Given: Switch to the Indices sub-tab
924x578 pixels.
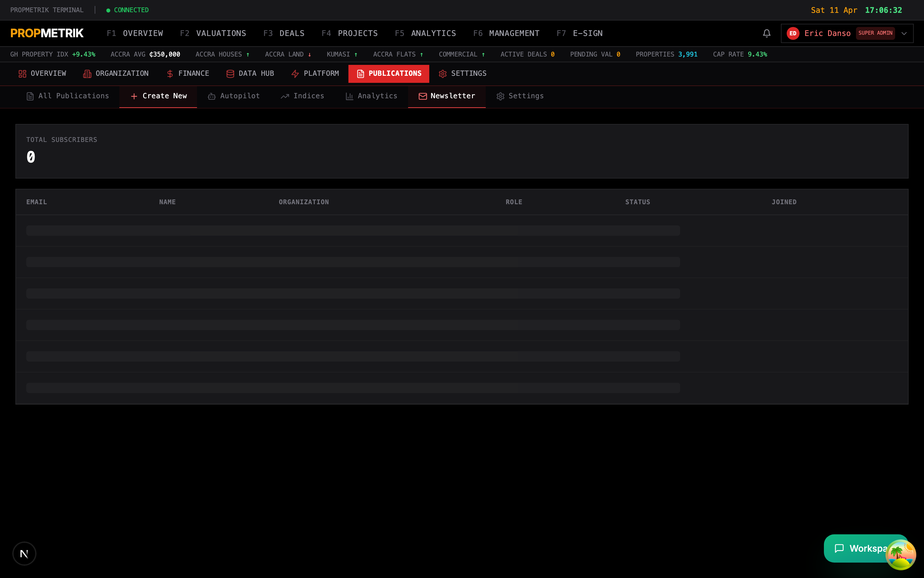Looking at the screenshot, I should point(303,96).
